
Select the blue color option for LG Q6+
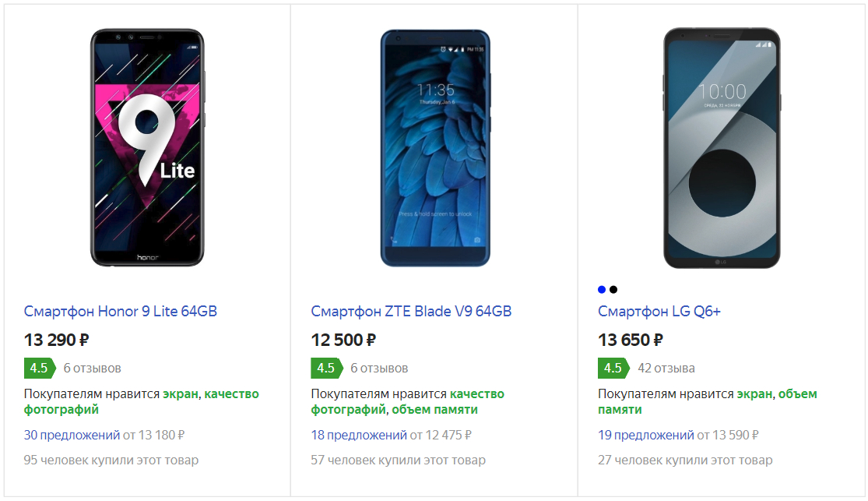pos(602,290)
